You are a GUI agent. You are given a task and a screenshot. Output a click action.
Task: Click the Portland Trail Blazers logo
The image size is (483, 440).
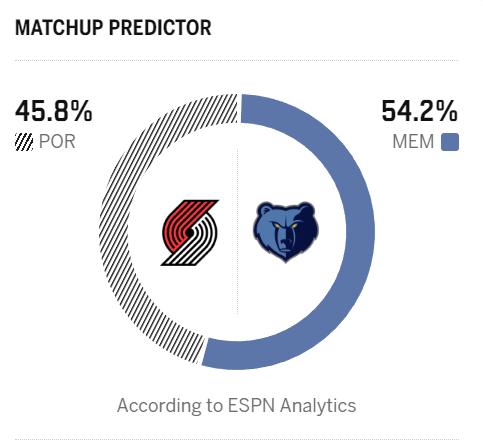[x=190, y=233]
